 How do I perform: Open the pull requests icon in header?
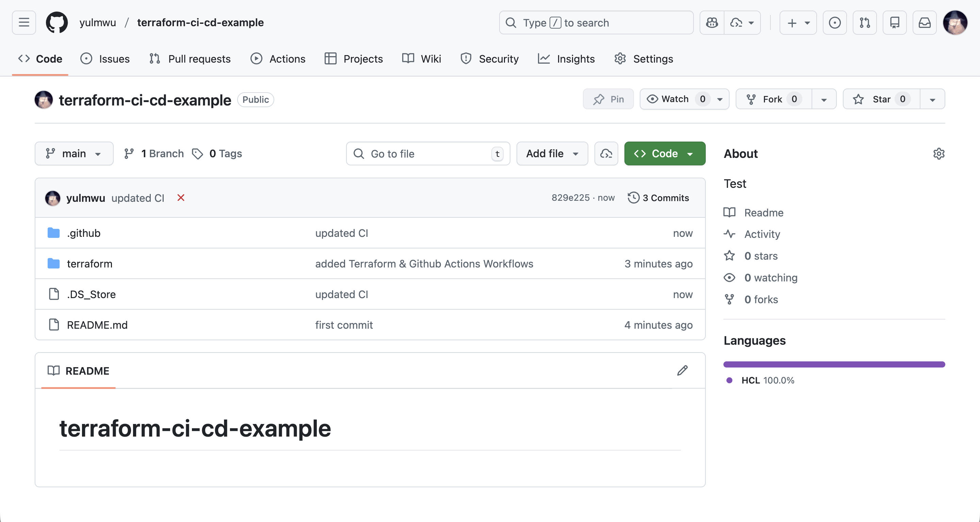coord(864,23)
